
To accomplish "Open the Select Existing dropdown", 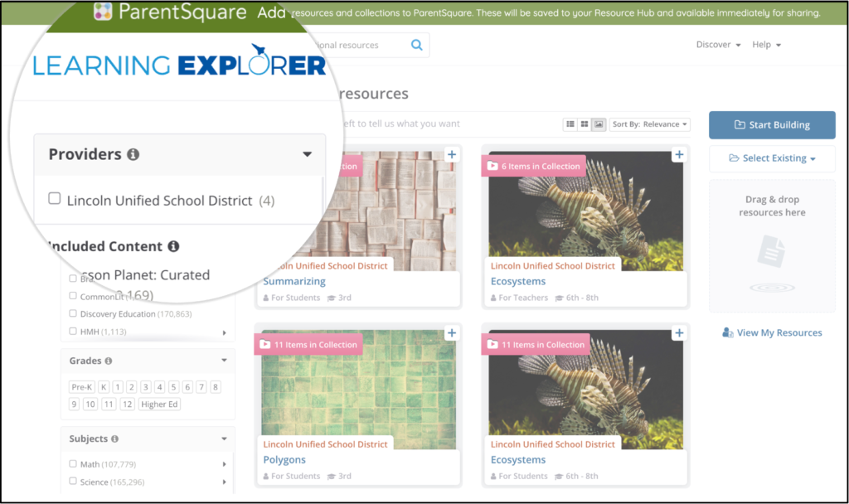I will click(x=772, y=158).
